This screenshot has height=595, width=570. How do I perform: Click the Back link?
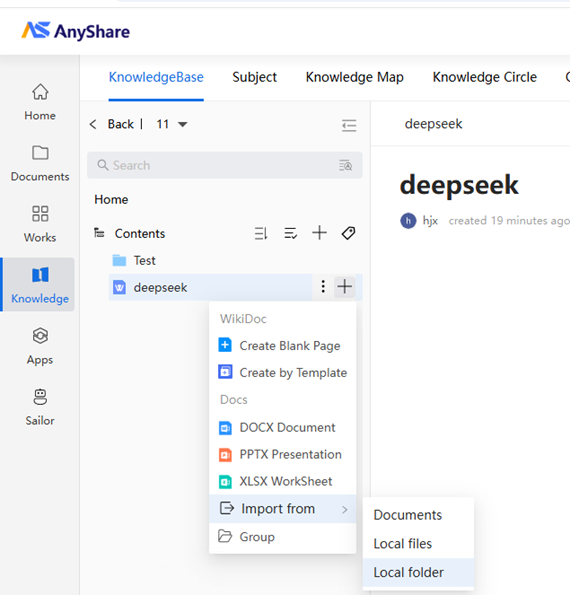tap(121, 124)
